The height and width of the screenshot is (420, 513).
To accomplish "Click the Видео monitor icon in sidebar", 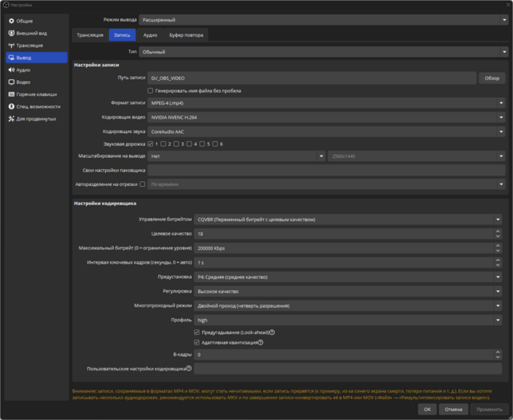I will coord(10,82).
